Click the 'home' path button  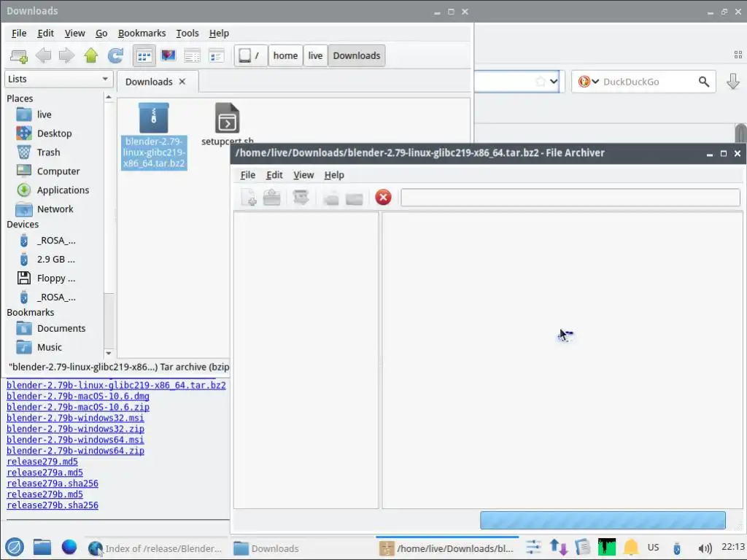pyautogui.click(x=285, y=55)
